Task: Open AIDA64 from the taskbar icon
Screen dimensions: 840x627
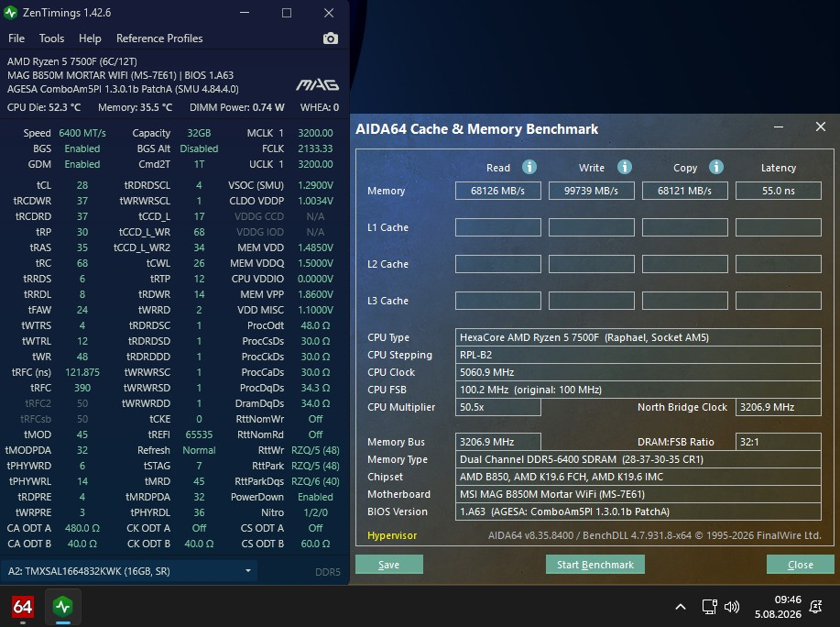Action: pyautogui.click(x=23, y=607)
